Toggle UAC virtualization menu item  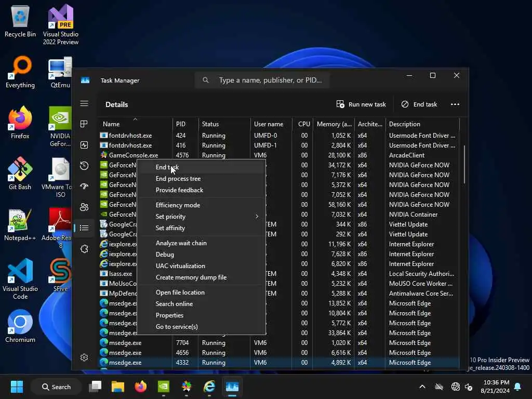coord(201,267)
